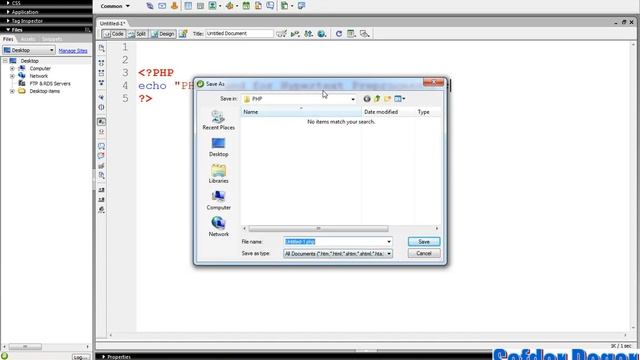Open the Views menu in Save As dialog

[x=400, y=99]
